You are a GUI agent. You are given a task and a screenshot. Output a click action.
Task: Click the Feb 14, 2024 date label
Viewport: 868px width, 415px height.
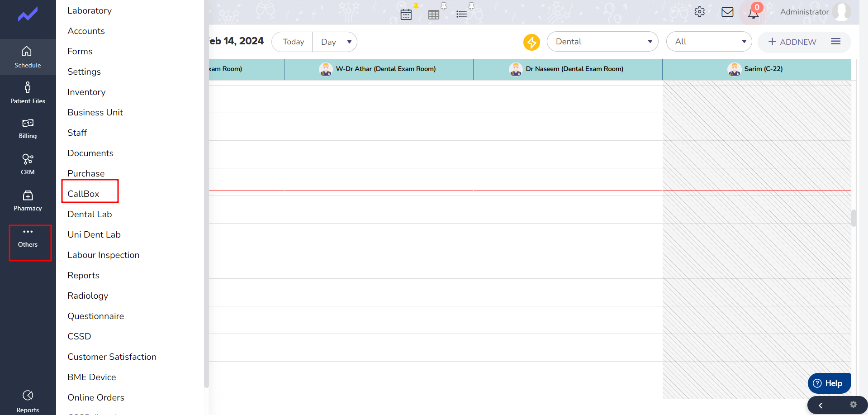coord(236,41)
